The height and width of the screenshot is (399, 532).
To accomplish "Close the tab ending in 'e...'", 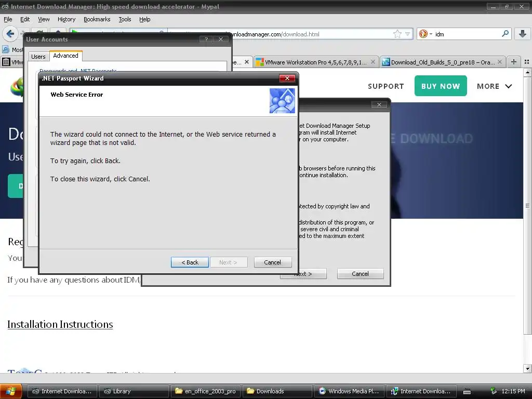I will pos(247,62).
